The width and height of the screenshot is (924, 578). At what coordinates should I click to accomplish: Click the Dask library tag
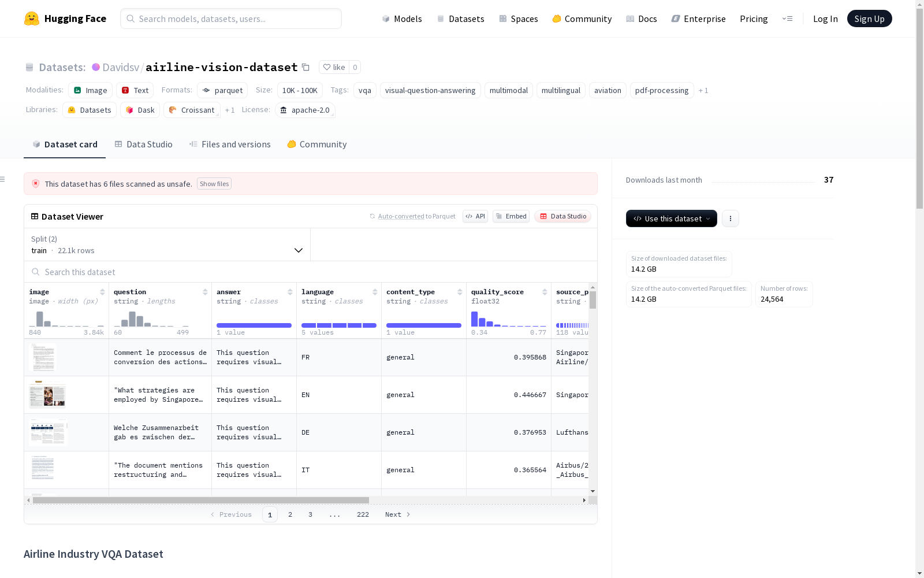click(140, 110)
